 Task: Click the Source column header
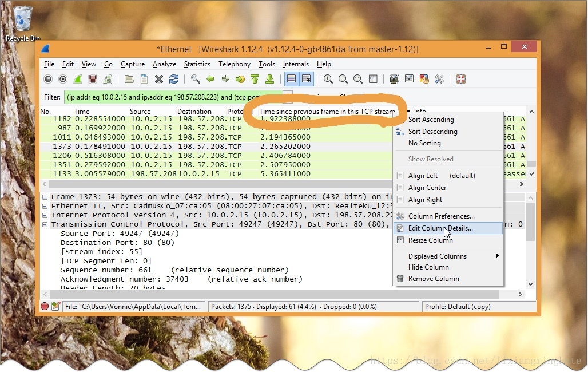click(x=152, y=112)
